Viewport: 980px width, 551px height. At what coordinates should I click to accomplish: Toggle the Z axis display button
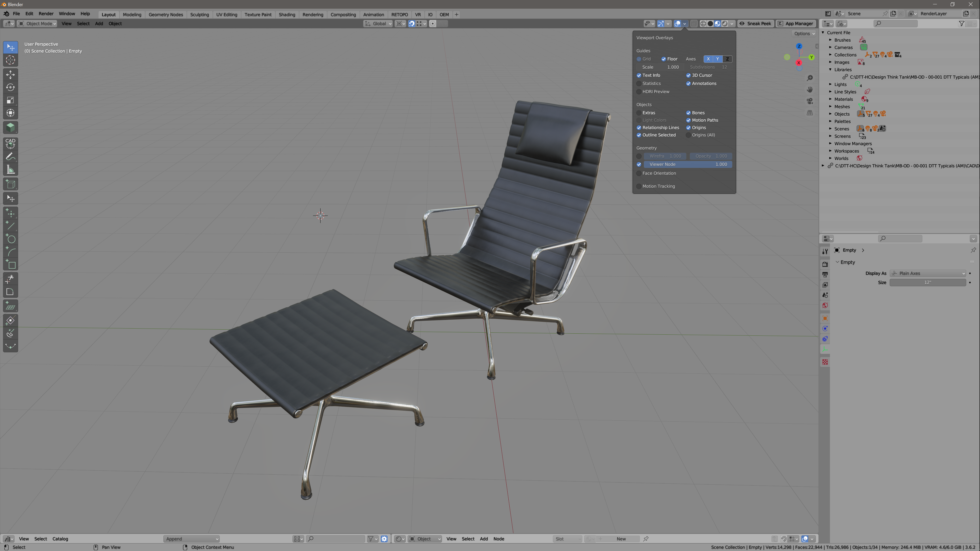click(727, 59)
